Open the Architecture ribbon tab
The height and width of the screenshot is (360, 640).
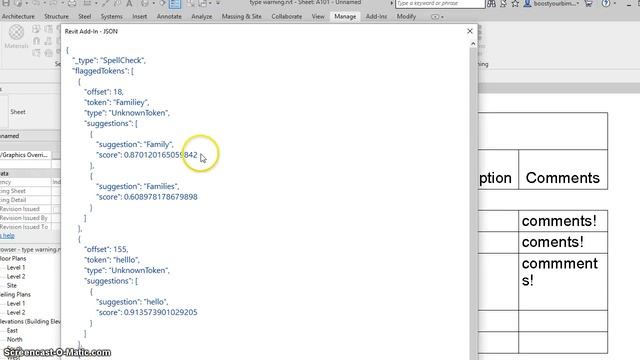18,17
